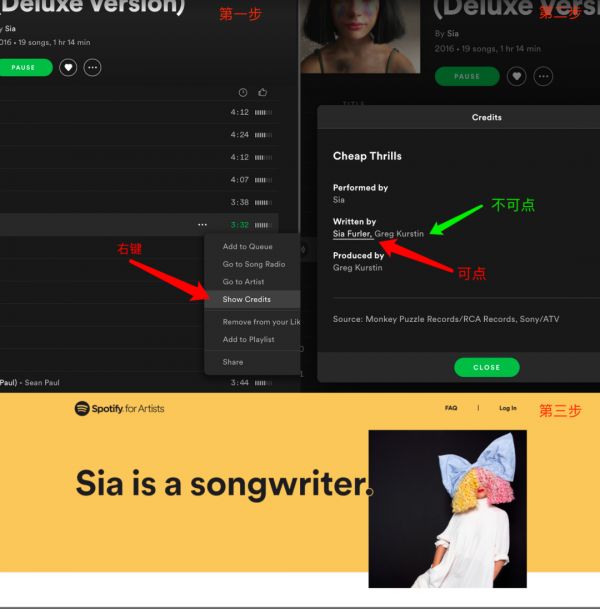Open the Log In link
The width and height of the screenshot is (600, 609).
coord(508,408)
